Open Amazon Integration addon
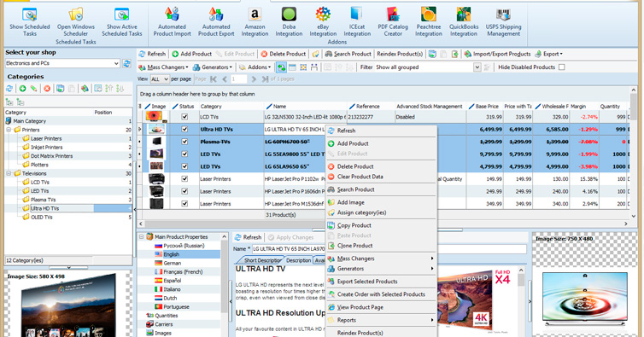Image resolution: width=644 pixels, height=337 pixels. tap(255, 22)
